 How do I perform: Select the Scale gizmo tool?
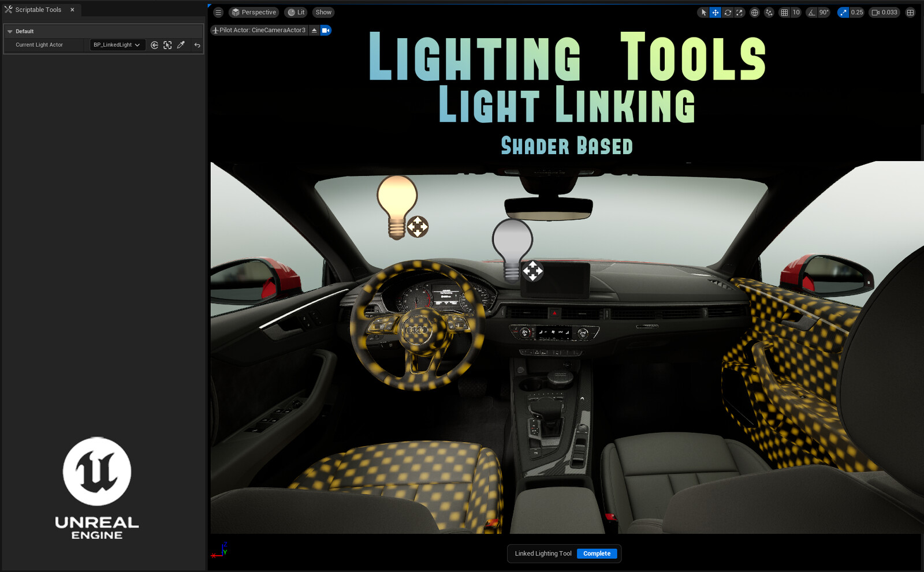(739, 12)
